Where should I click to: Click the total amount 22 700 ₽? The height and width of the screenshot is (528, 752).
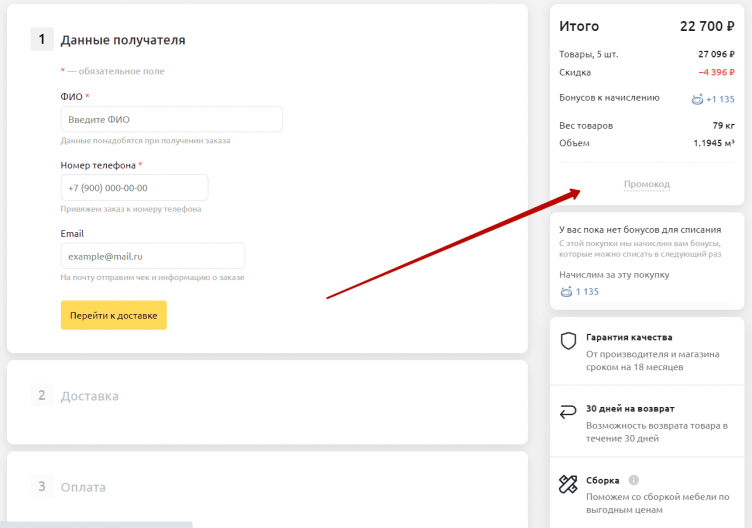(707, 26)
